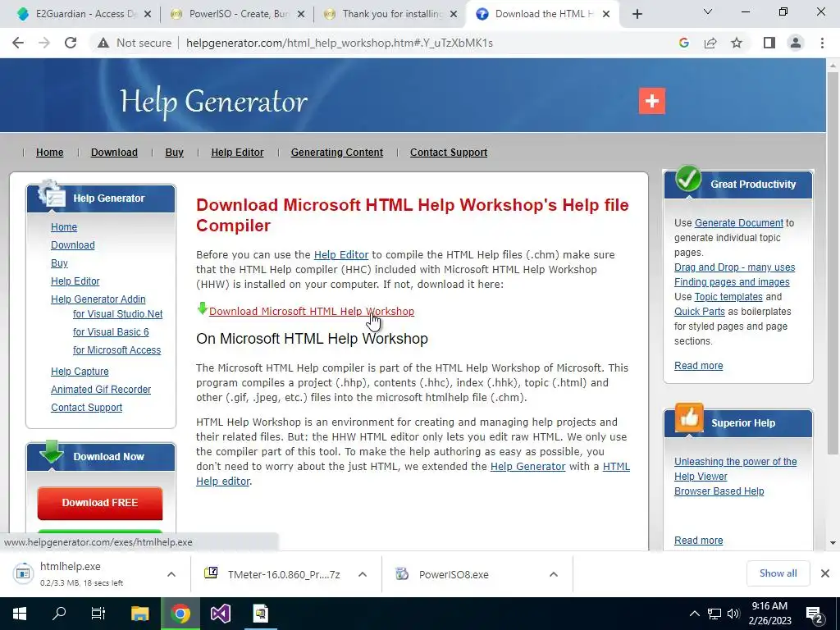Open Contact Support in top navigation
The width and height of the screenshot is (840, 630).
point(449,152)
